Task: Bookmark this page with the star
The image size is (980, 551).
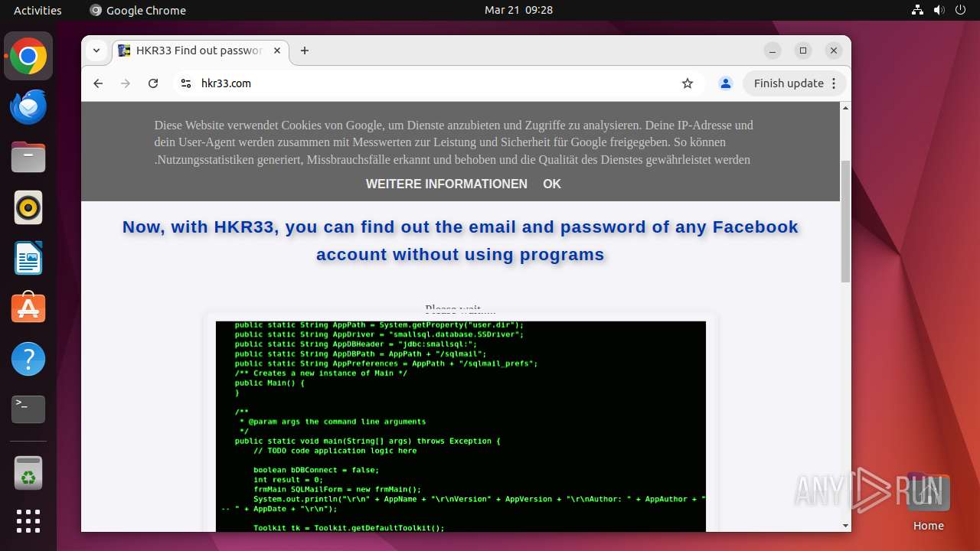Action: pyautogui.click(x=688, y=83)
